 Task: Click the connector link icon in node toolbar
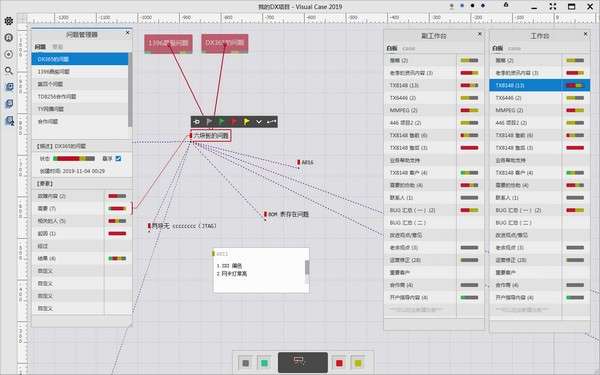coord(271,122)
